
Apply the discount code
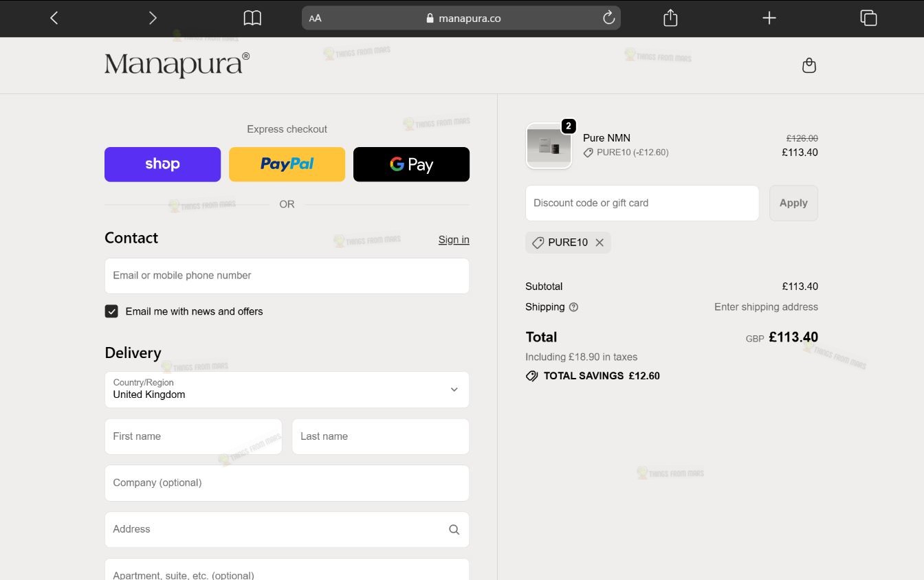[793, 203]
